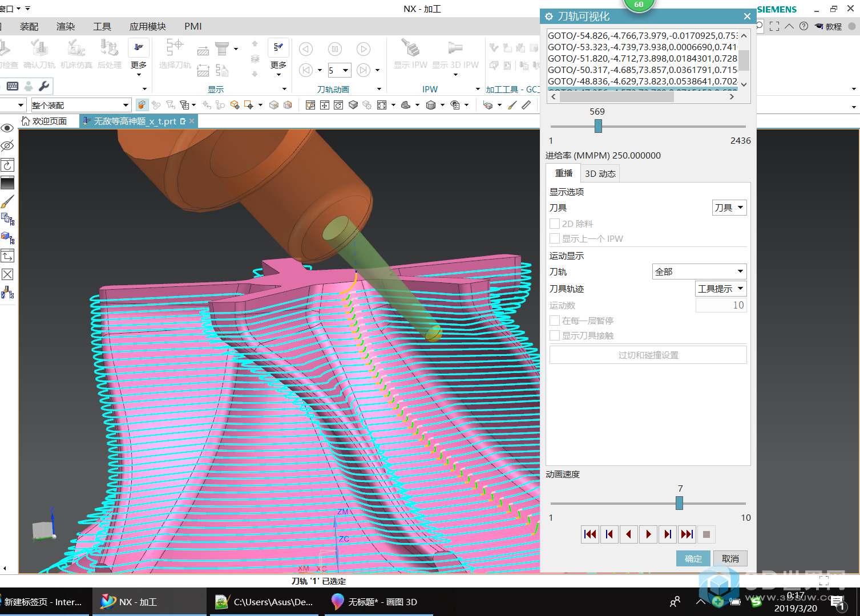Click the stop square button in the dialog
860x616 pixels.
point(706,534)
